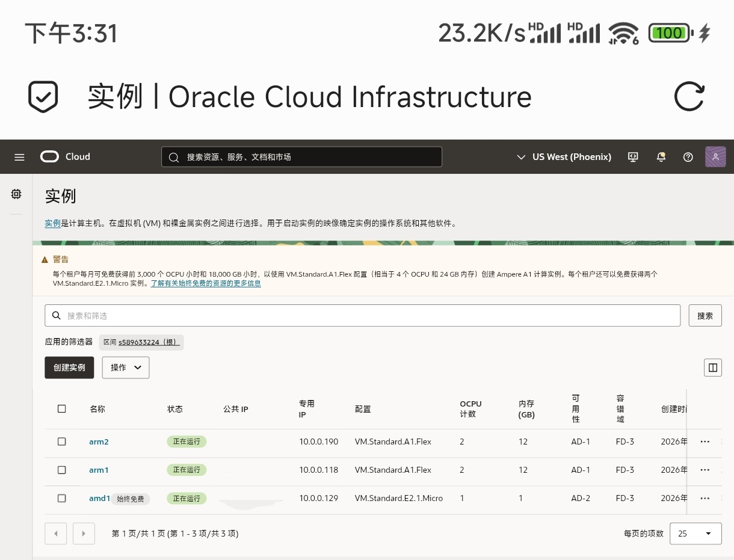Open column display settings icon
This screenshot has width=734, height=560.
click(713, 368)
